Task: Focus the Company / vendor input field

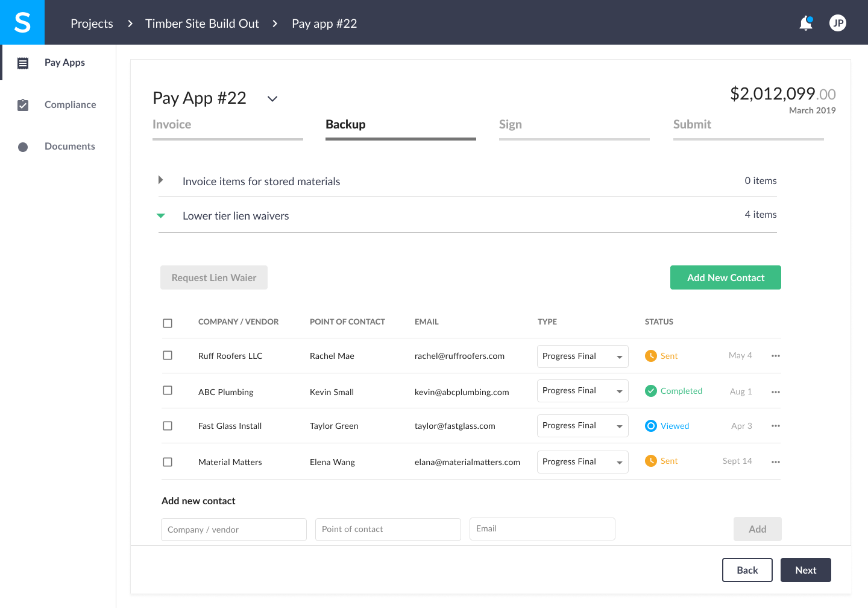Action: click(x=234, y=530)
